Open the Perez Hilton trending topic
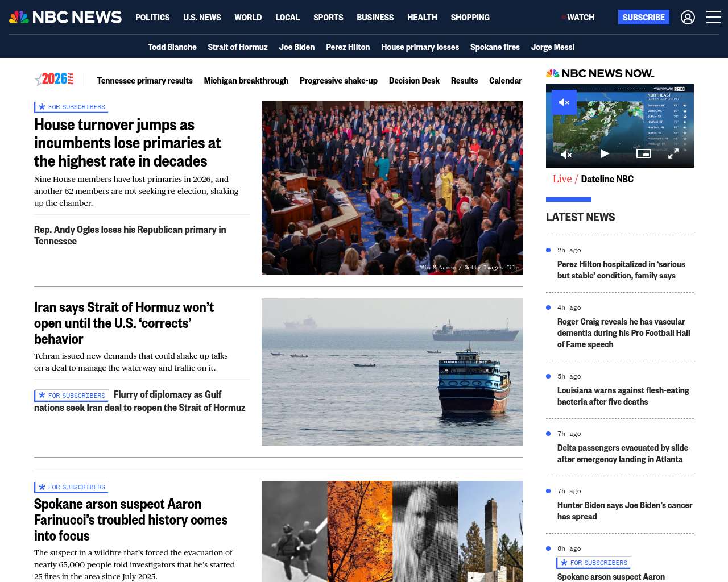The height and width of the screenshot is (582, 728). tap(348, 47)
